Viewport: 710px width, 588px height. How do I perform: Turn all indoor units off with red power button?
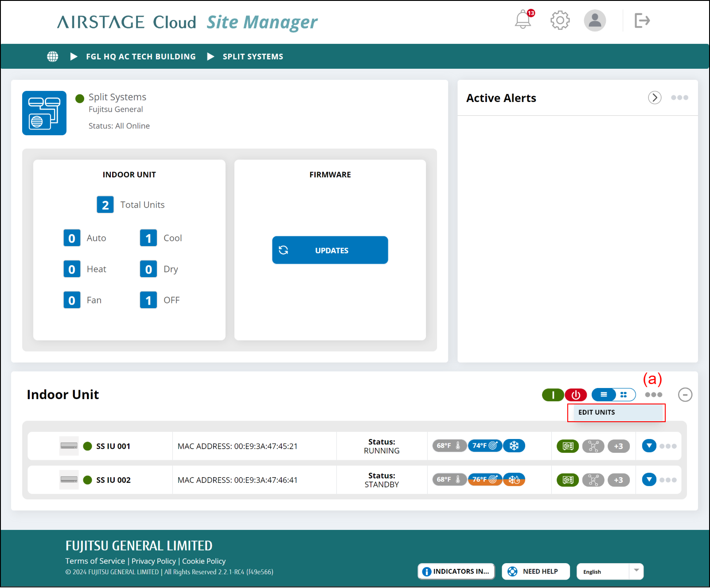coord(576,395)
